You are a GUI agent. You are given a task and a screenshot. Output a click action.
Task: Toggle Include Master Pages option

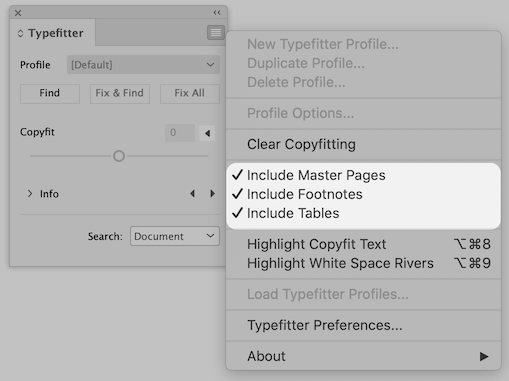(x=363, y=175)
